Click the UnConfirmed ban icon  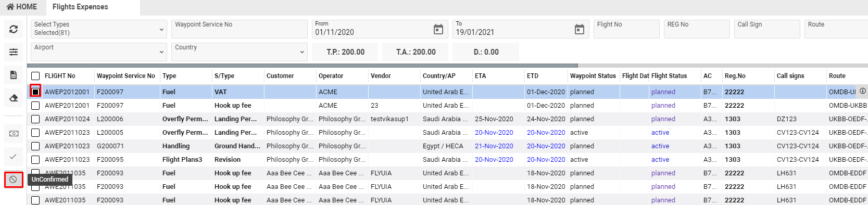[x=14, y=180]
